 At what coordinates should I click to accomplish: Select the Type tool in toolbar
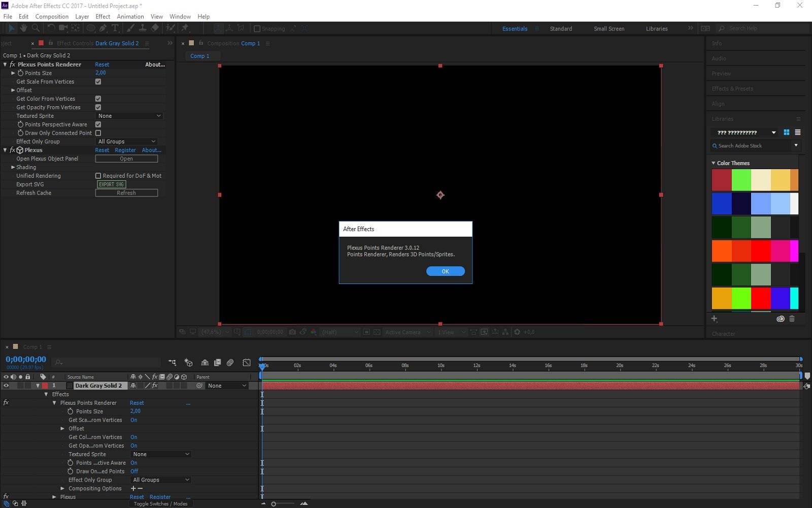[x=115, y=28]
